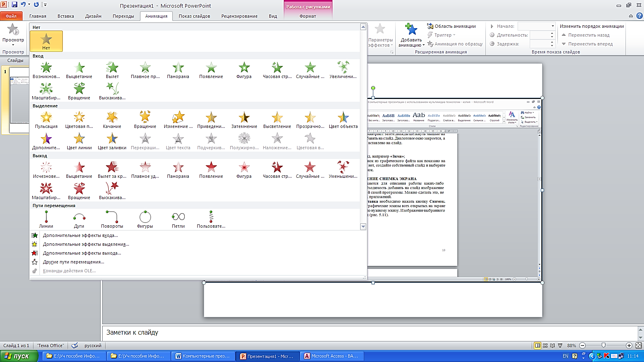The height and width of the screenshot is (362, 644).
Task: Switch to Microsoft Access taskbar window
Action: click(x=332, y=356)
